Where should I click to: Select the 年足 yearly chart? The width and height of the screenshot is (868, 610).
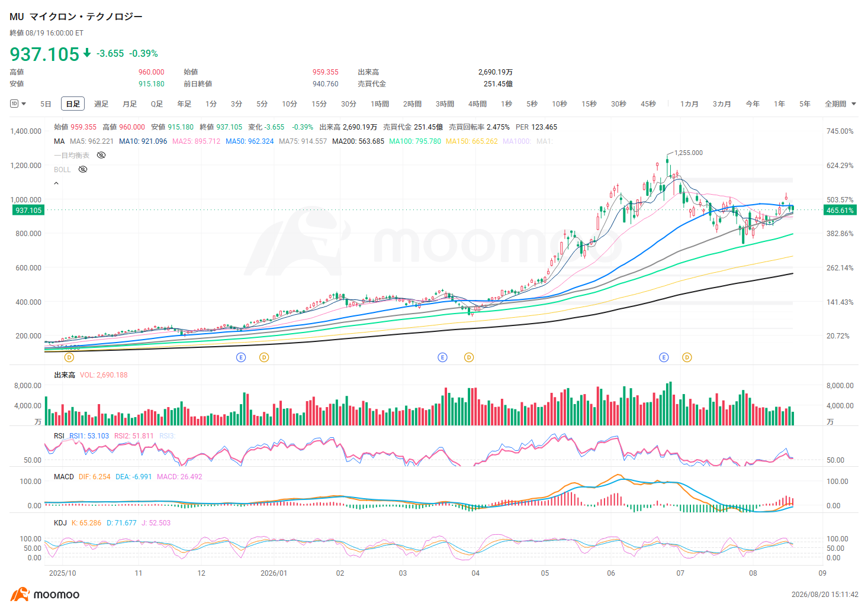pyautogui.click(x=184, y=104)
